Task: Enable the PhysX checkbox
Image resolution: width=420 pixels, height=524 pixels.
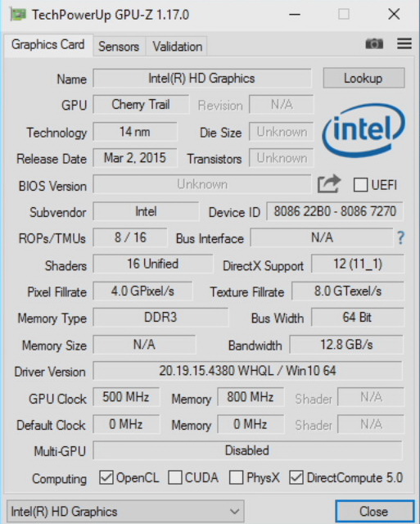Action: coord(237,477)
